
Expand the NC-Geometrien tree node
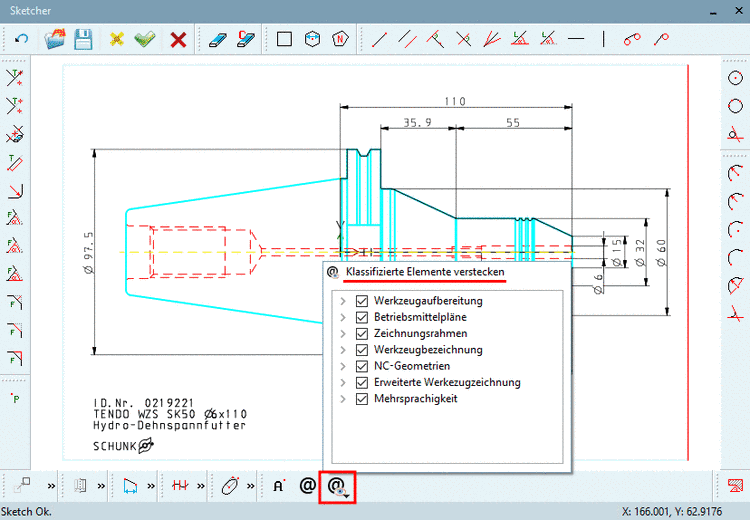tap(343, 366)
